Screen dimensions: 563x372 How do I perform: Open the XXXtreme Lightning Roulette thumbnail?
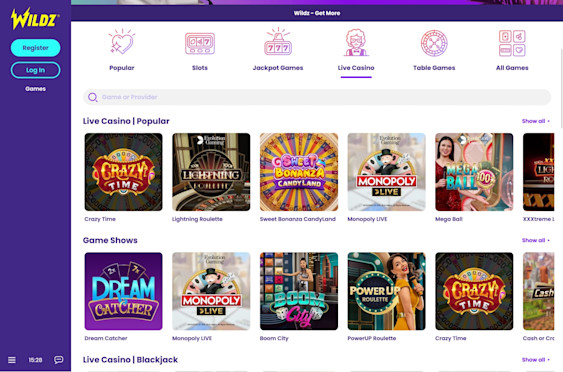539,172
